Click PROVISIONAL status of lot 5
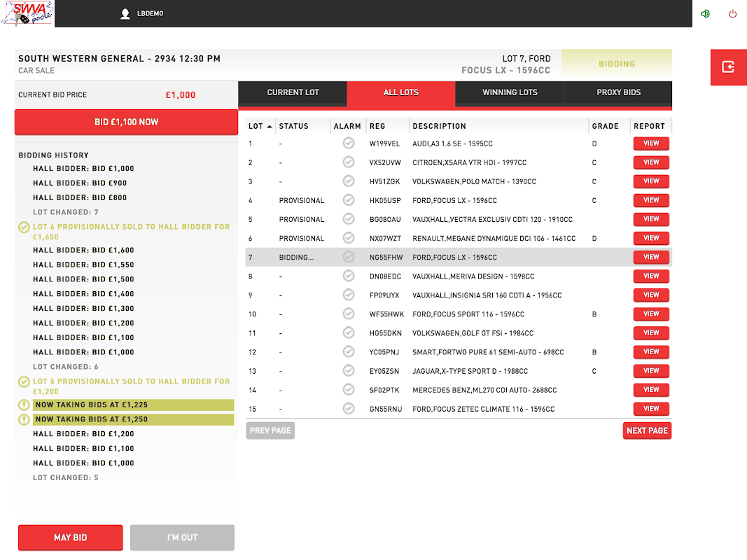The image size is (747, 560). click(x=302, y=220)
